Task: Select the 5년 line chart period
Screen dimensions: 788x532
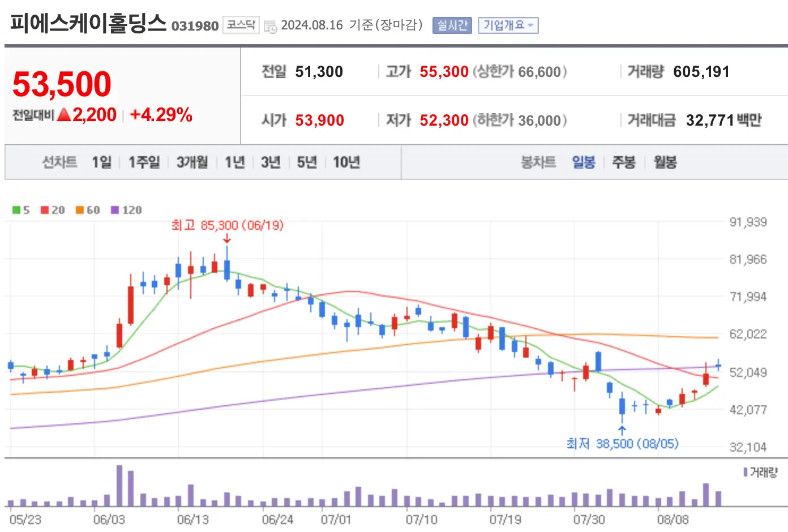Action: pyautogui.click(x=307, y=162)
